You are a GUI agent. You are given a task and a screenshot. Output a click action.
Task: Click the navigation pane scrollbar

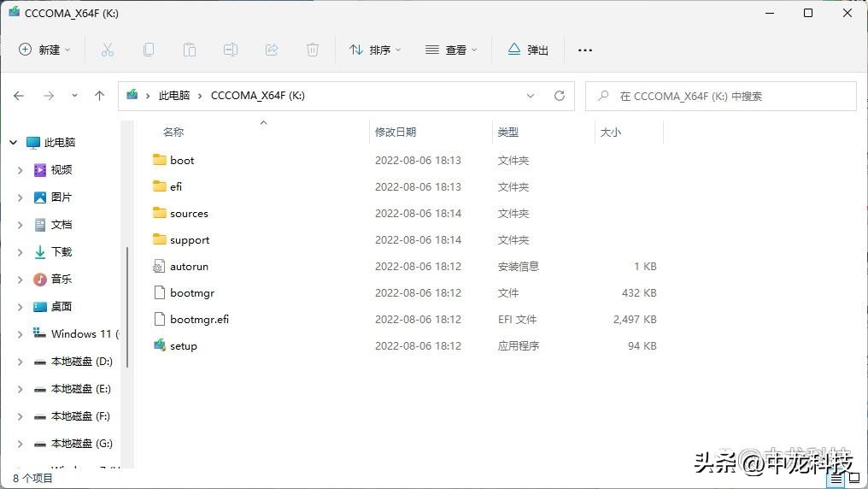pyautogui.click(x=127, y=307)
